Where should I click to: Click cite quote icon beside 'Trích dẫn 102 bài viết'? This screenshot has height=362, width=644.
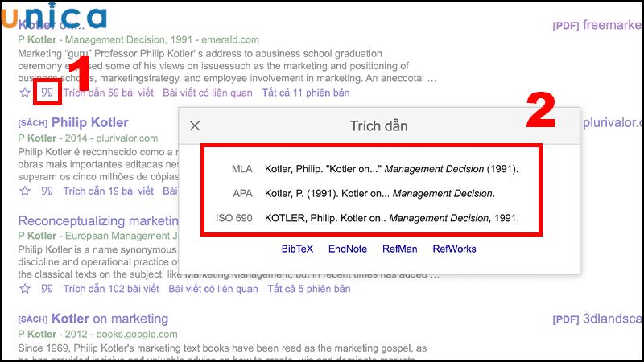[x=47, y=289]
